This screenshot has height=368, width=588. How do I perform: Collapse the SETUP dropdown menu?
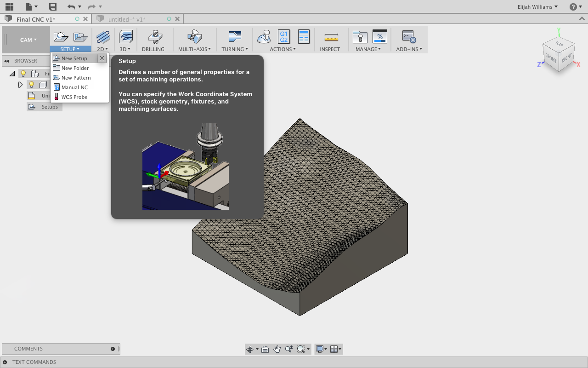coord(70,49)
